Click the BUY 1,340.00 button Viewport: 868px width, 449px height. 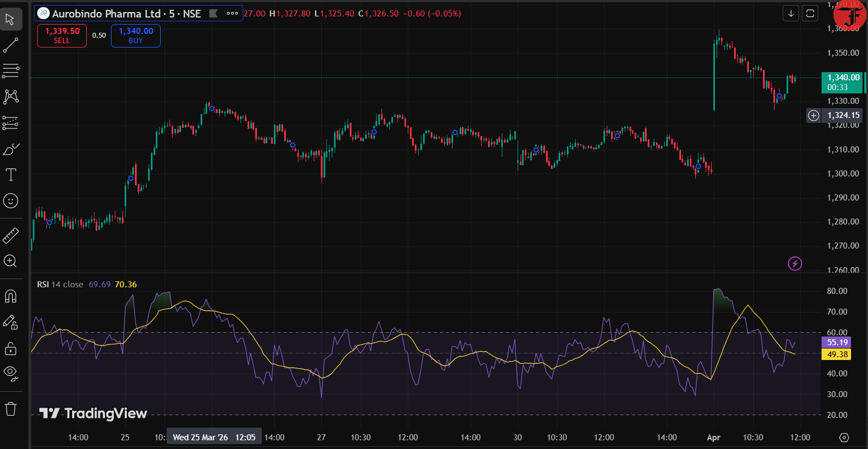click(136, 36)
